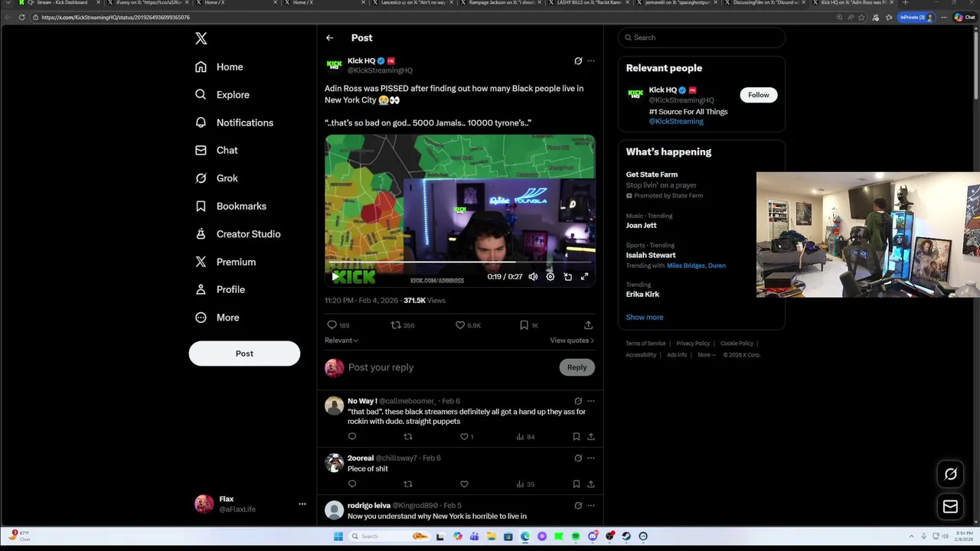Repost the No Way! reply
This screenshot has width=980, height=551.
pos(407,437)
